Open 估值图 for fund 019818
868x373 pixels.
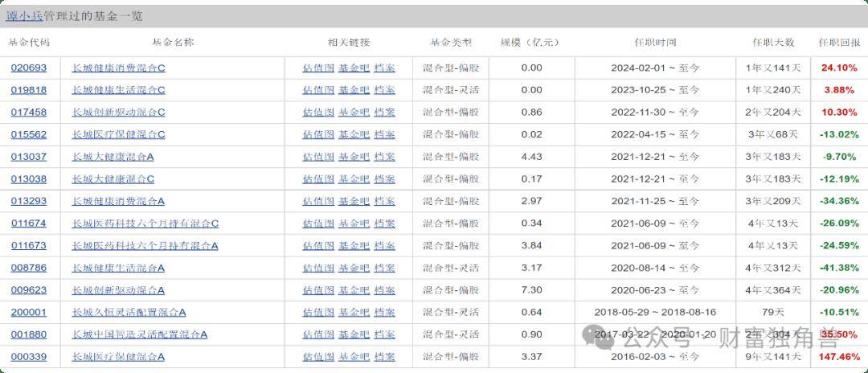pyautogui.click(x=318, y=90)
